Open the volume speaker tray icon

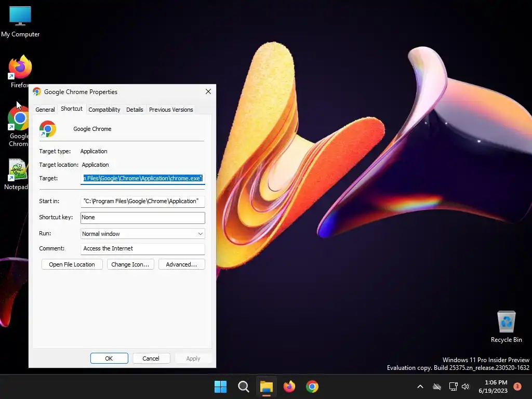coord(465,387)
